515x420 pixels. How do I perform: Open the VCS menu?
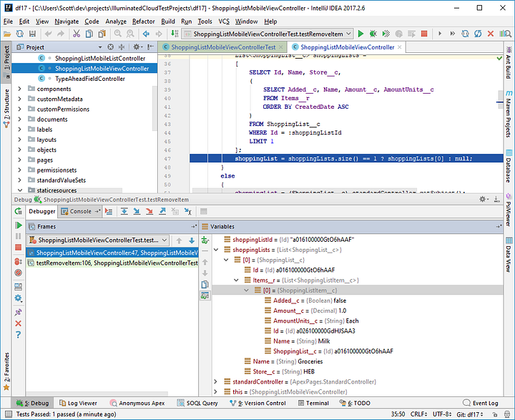click(224, 21)
